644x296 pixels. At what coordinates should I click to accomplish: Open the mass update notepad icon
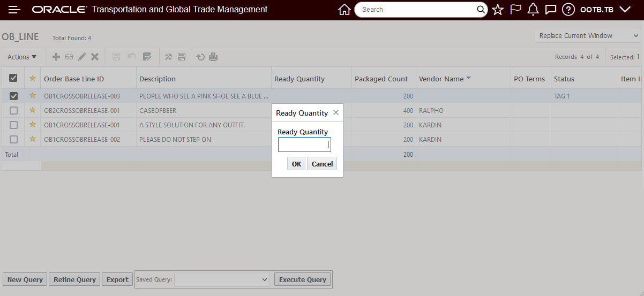pos(147,57)
